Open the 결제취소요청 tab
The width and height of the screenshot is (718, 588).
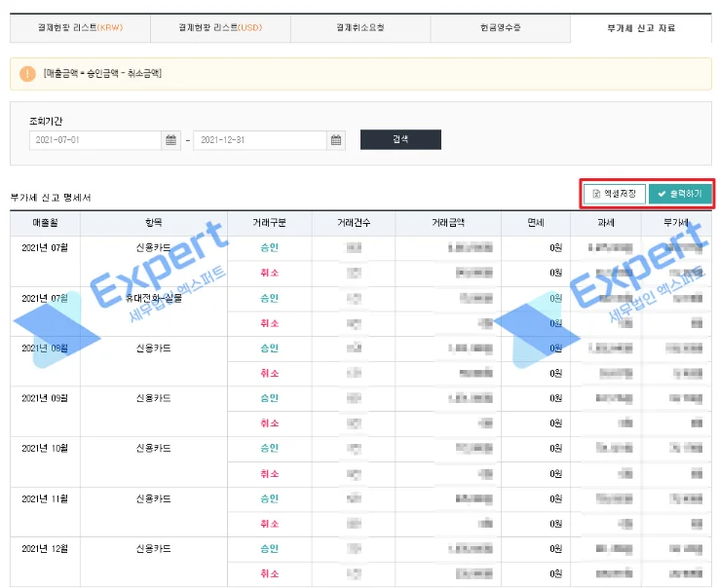pyautogui.click(x=360, y=27)
